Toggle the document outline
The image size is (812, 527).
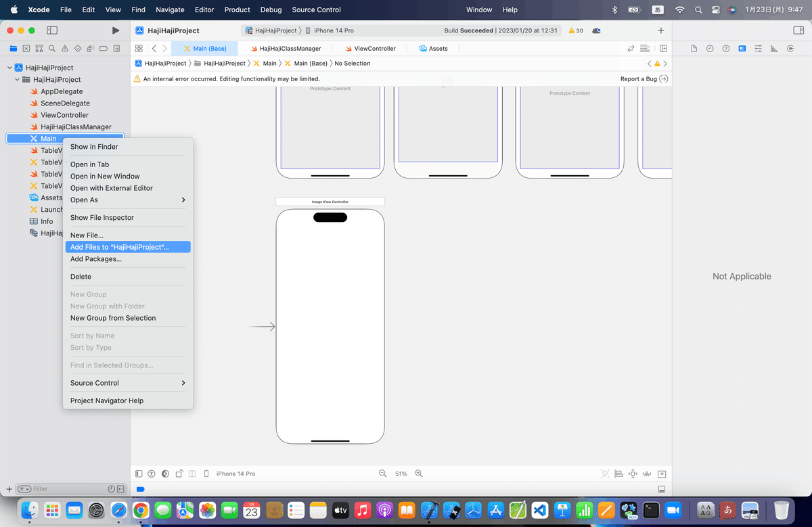[x=139, y=474]
